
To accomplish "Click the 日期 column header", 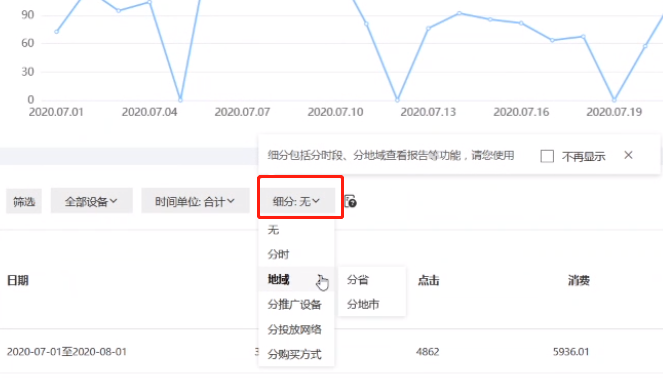I will [18, 280].
